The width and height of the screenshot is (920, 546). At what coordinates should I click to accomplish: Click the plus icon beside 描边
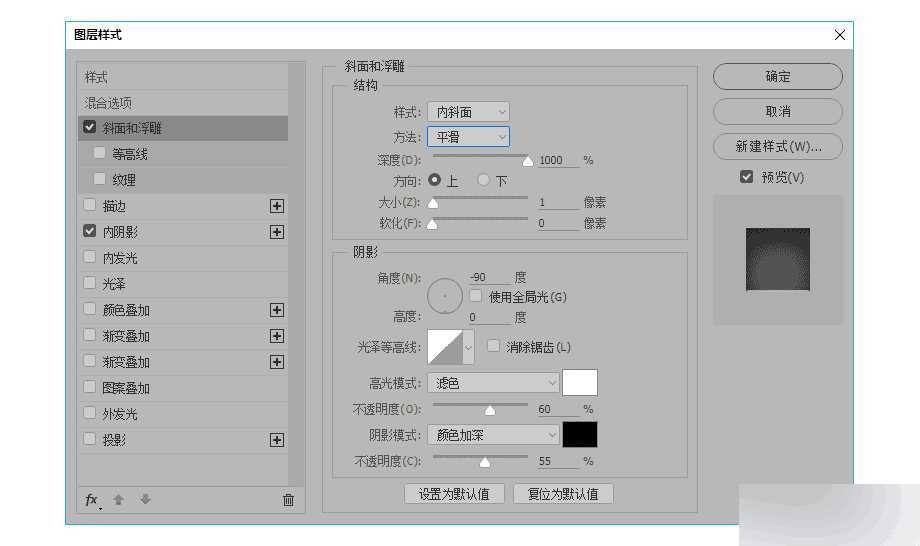[x=277, y=206]
